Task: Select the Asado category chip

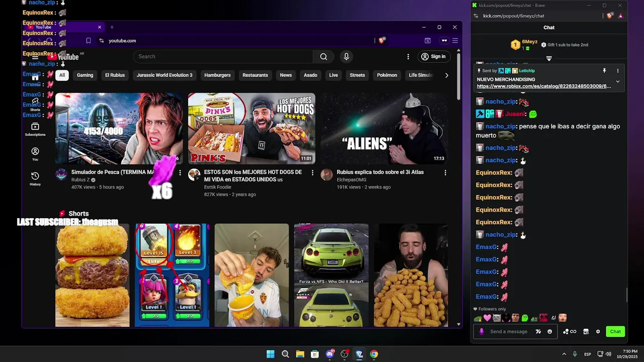Action: point(310,75)
